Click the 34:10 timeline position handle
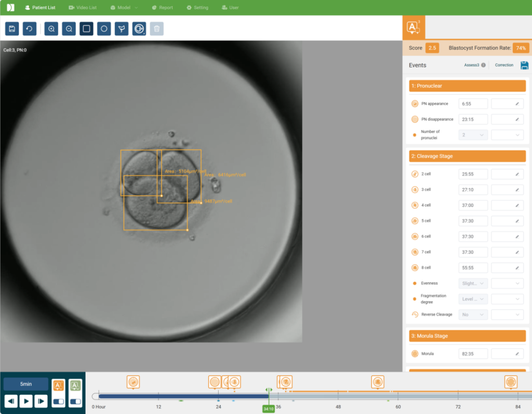This screenshot has height=414, width=532. 269,409
